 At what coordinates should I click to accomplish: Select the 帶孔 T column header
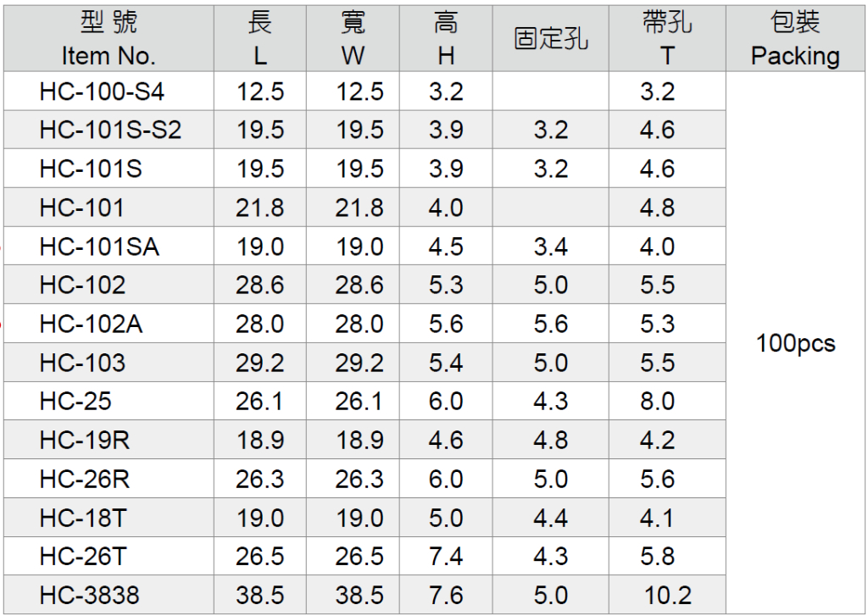tap(667, 39)
